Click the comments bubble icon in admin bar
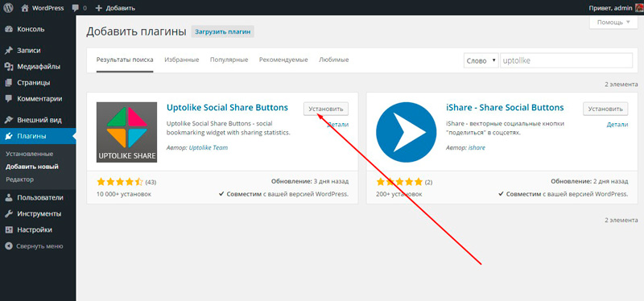The image size is (644, 301). [75, 8]
